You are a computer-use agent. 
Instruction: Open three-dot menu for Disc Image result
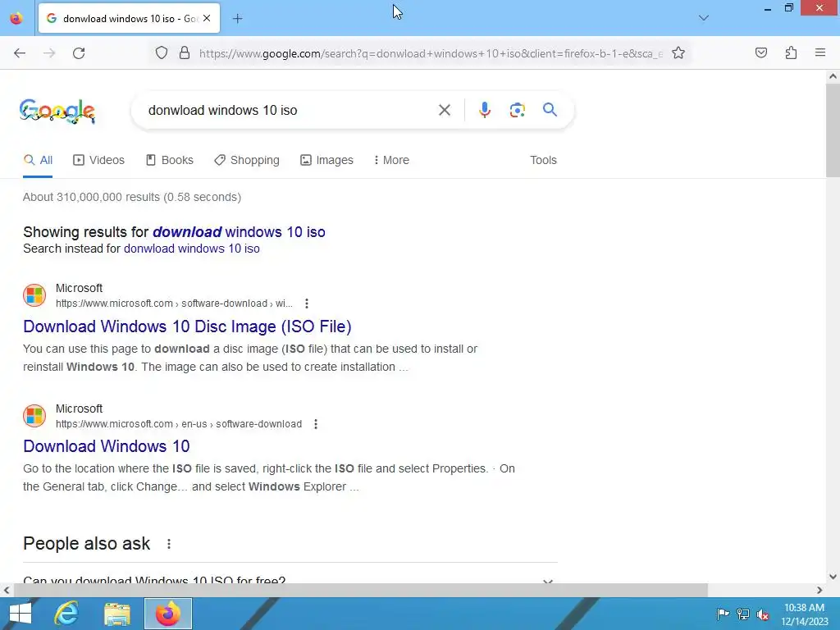pyautogui.click(x=307, y=304)
